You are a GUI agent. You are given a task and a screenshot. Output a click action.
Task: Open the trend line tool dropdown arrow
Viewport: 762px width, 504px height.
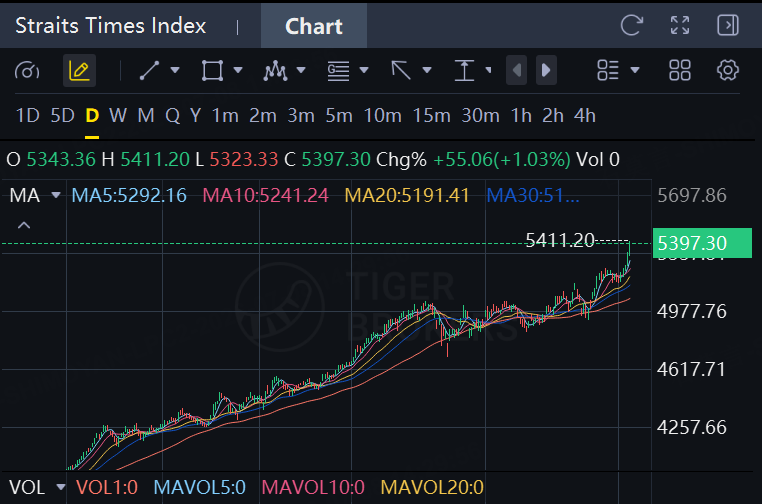[175, 70]
